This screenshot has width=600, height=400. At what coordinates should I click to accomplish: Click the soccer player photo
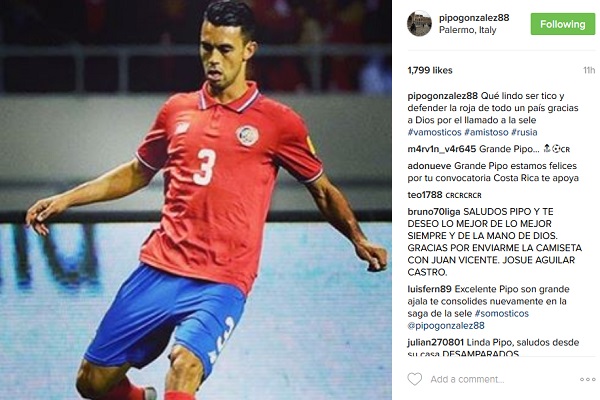pos(196,200)
